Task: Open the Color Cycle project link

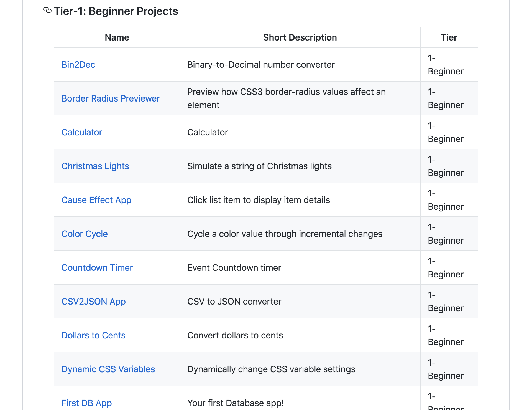Action: (x=85, y=234)
